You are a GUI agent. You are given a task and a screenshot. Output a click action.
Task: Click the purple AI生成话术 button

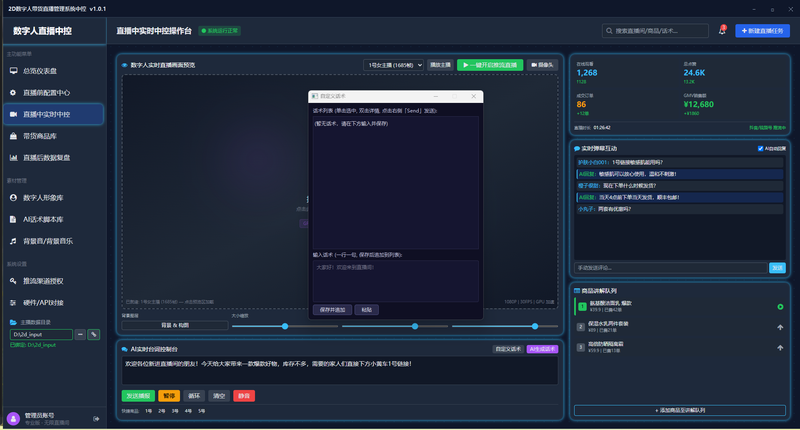tap(542, 349)
